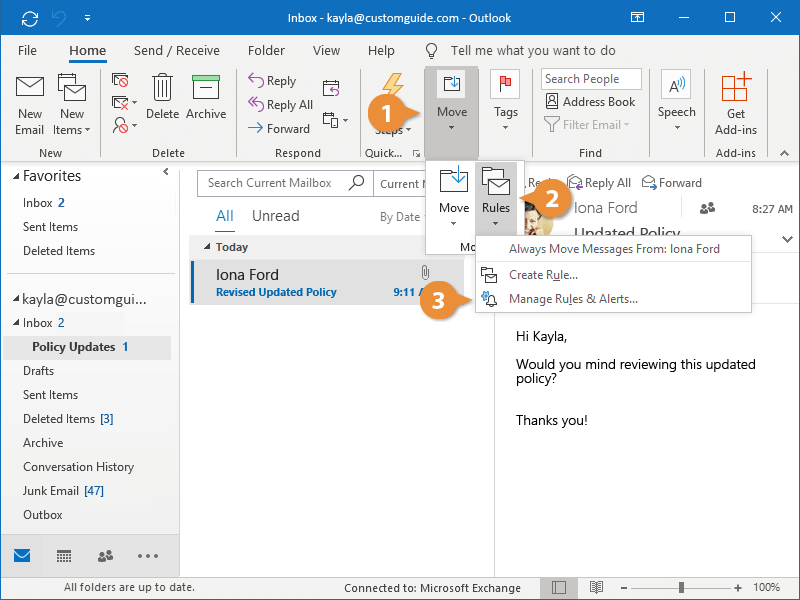Click Reply in the Respond group
Image resolution: width=800 pixels, height=600 pixels.
pyautogui.click(x=272, y=81)
